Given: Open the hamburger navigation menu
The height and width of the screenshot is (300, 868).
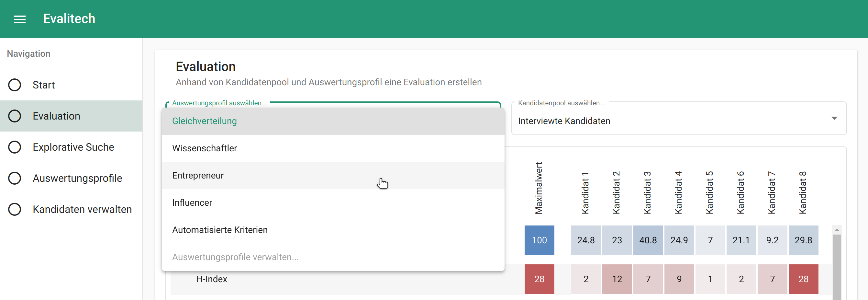Looking at the screenshot, I should [19, 19].
